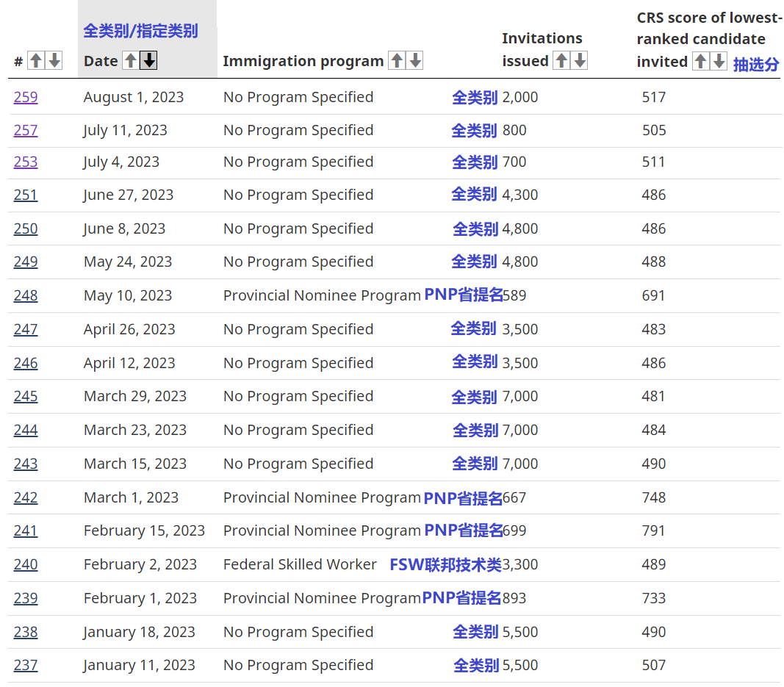The image size is (784, 687).
Task: Open draw round 259 link
Action: pyautogui.click(x=26, y=97)
